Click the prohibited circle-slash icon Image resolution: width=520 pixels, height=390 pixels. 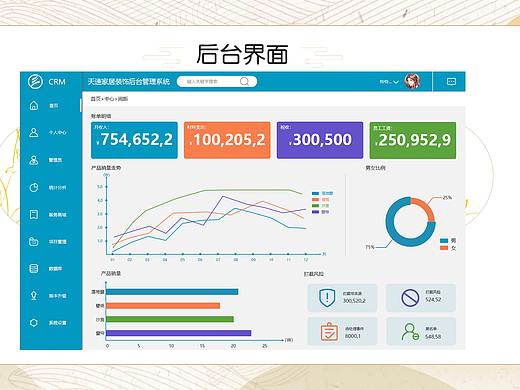point(410,298)
